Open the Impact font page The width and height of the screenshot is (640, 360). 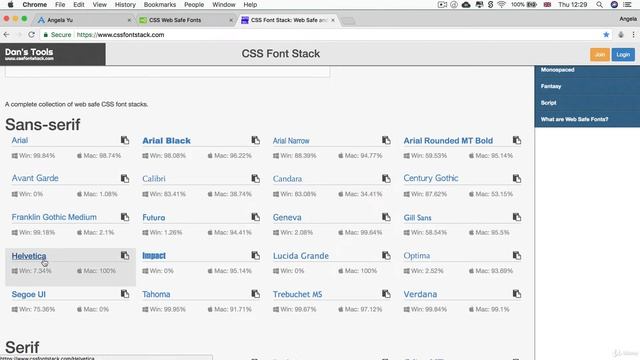154,256
